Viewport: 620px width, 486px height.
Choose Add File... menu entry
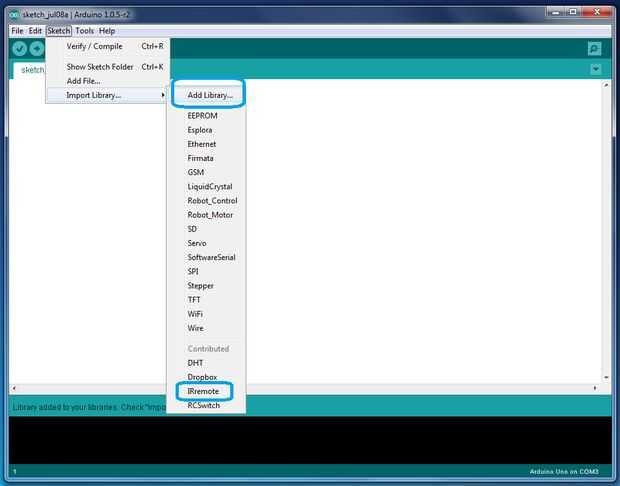108,81
